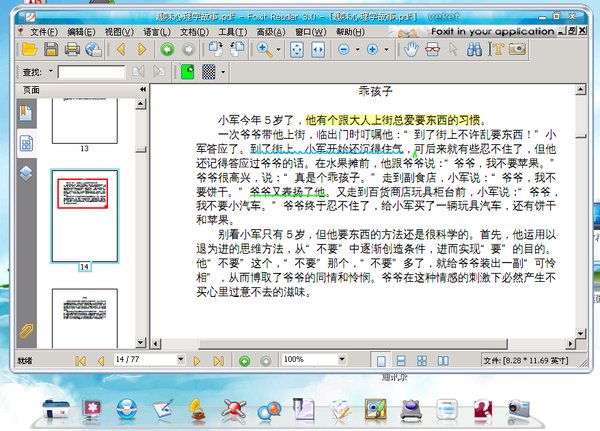This screenshot has height=431, width=600.
Task: Jump to first page in status bar
Action: pyautogui.click(x=80, y=361)
